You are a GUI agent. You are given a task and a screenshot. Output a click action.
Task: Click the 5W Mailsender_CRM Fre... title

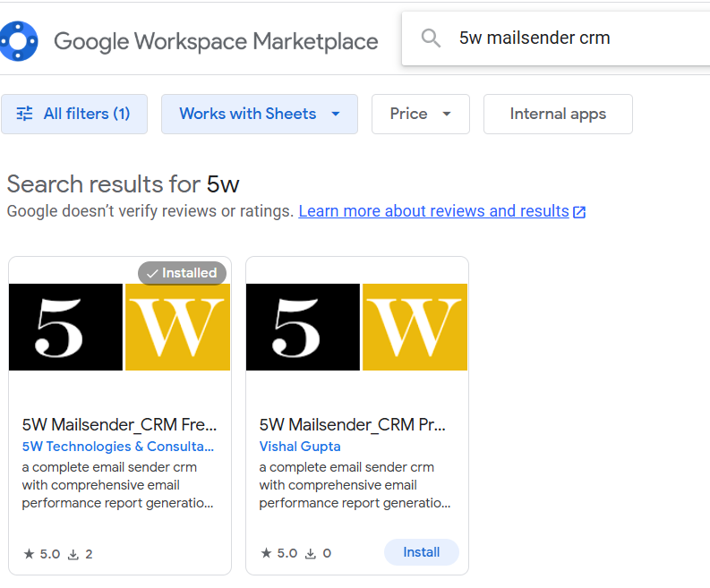(x=120, y=424)
